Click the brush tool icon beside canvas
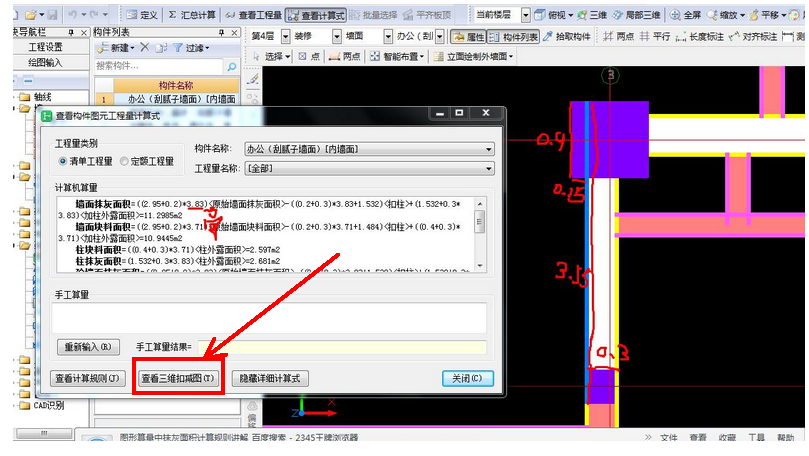 point(253,79)
